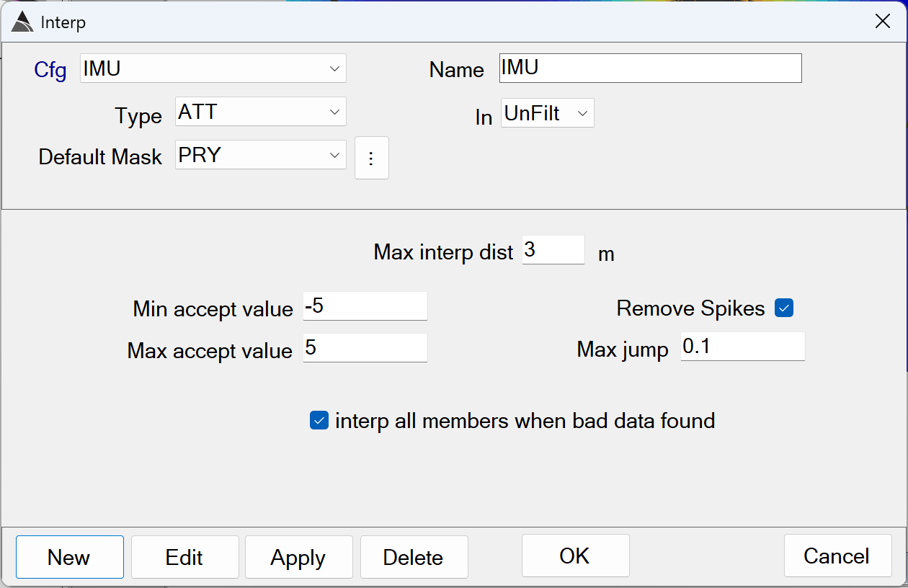
Task: Confirm with the OK button
Action: coord(575,556)
